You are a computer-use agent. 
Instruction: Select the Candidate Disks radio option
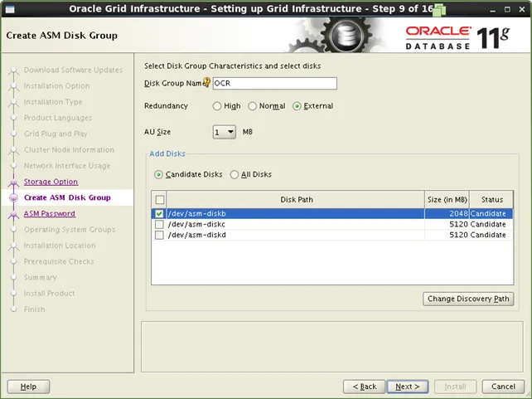click(159, 175)
